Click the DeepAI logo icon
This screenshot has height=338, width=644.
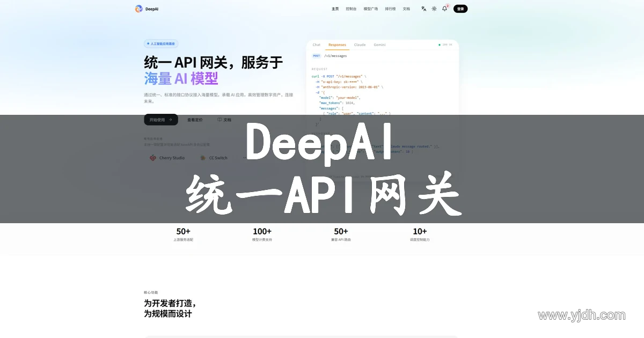[138, 9]
